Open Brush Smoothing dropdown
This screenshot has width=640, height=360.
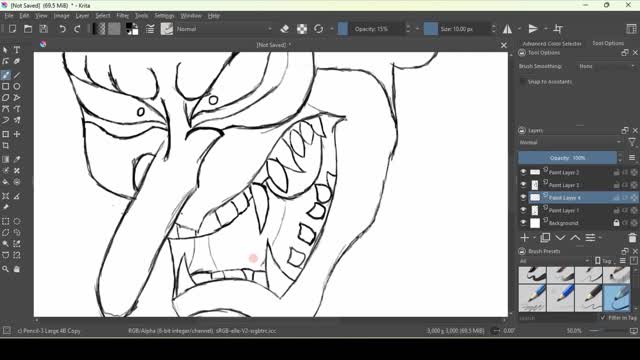pos(607,66)
